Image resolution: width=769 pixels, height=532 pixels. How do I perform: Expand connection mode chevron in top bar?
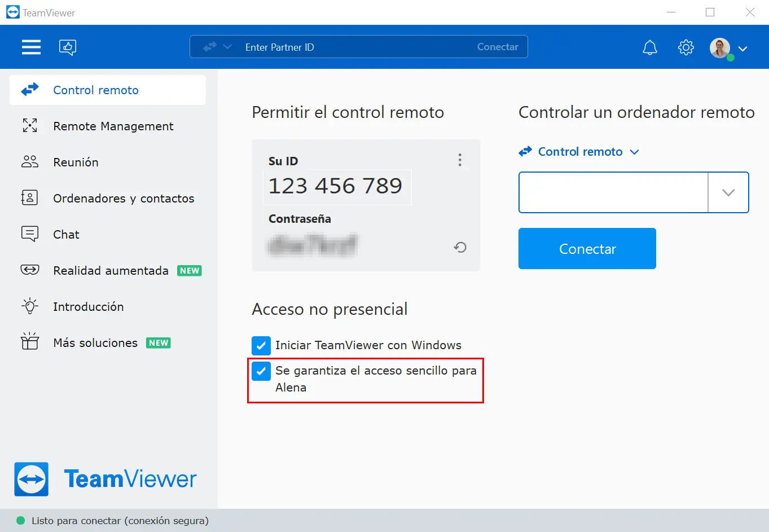(227, 47)
